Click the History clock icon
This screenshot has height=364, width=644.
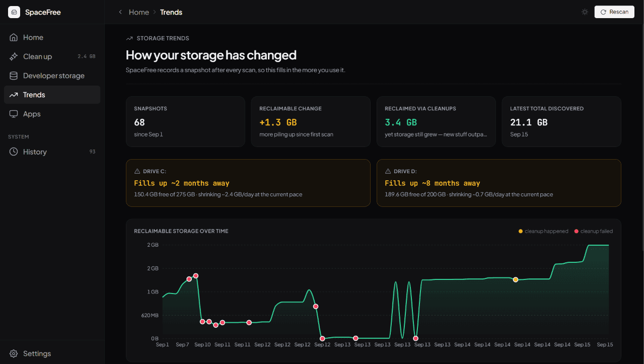[x=14, y=152]
